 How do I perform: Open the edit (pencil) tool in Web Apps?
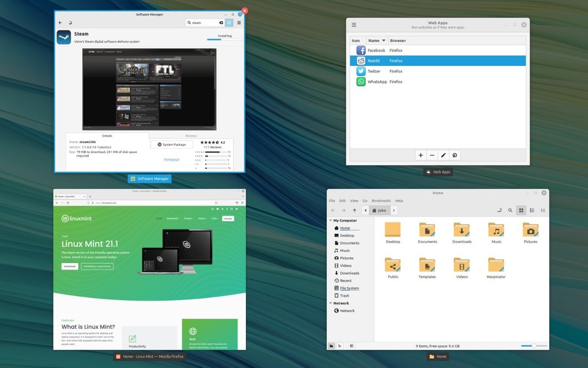tap(443, 155)
